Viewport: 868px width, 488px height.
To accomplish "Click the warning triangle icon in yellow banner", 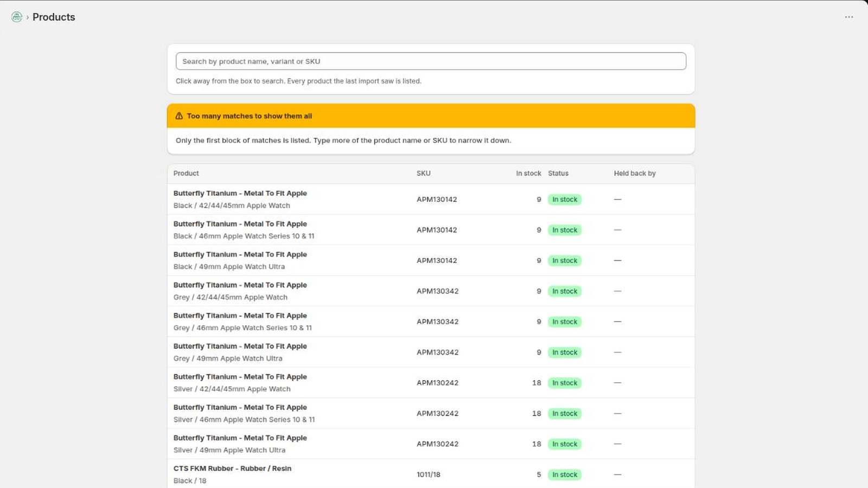I will coord(179,116).
